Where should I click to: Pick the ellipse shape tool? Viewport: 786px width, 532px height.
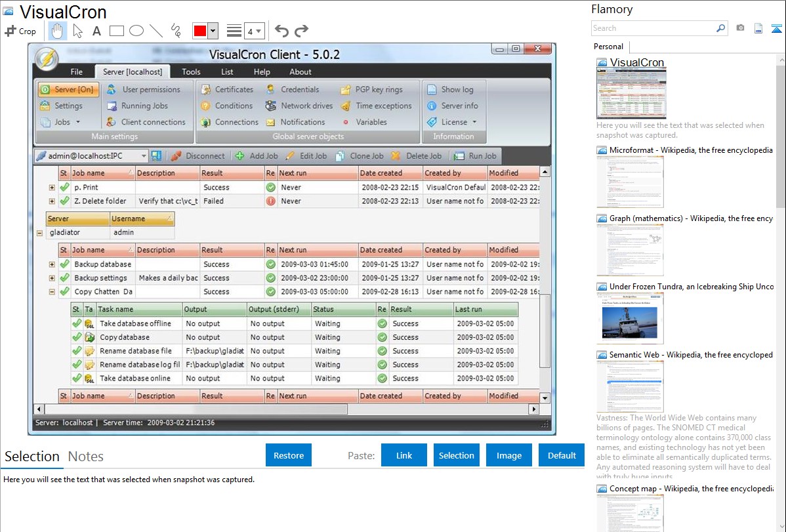click(136, 31)
